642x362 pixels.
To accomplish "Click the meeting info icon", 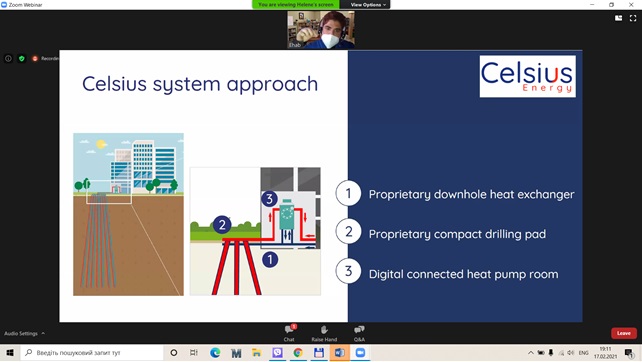I will point(8,59).
